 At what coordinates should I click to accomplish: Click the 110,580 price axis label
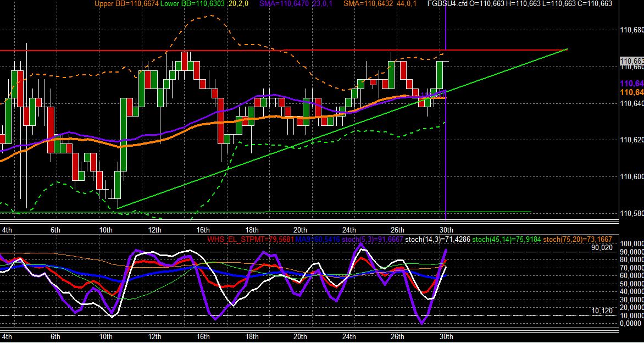point(632,214)
